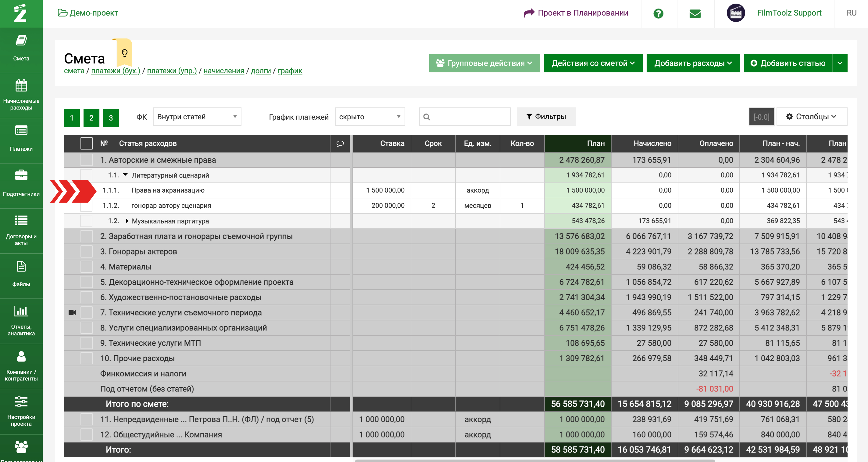This screenshot has height=462, width=868.
Task: Click the FilmToolz Support avatar
Action: coord(736,13)
